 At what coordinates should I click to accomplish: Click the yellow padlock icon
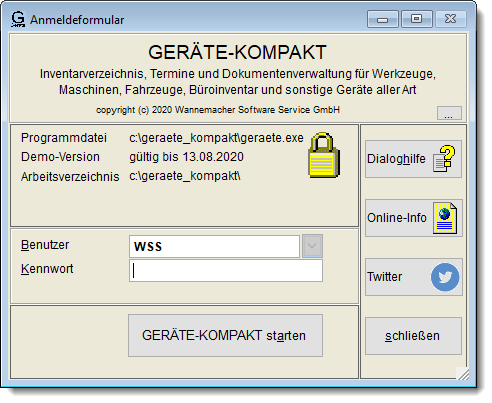pos(324,155)
